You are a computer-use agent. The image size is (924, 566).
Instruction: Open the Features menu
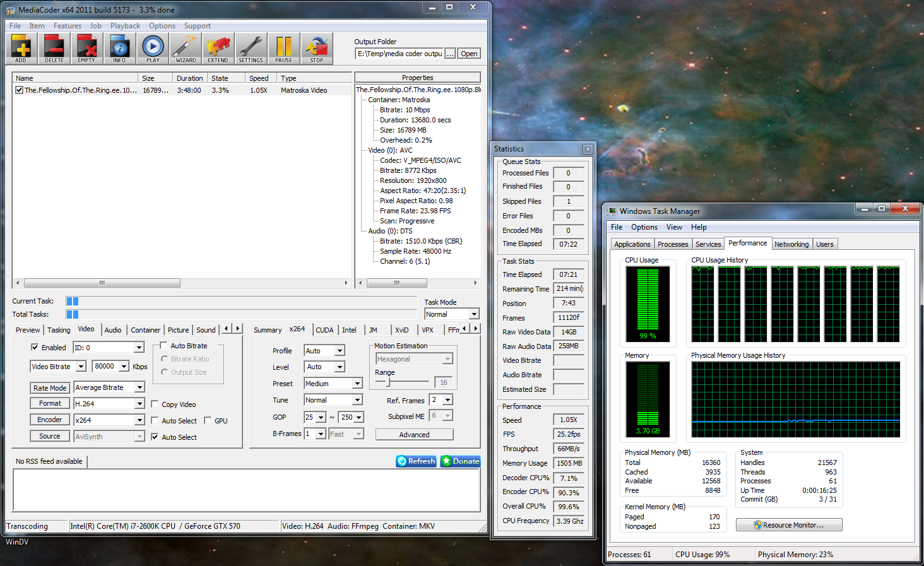67,26
